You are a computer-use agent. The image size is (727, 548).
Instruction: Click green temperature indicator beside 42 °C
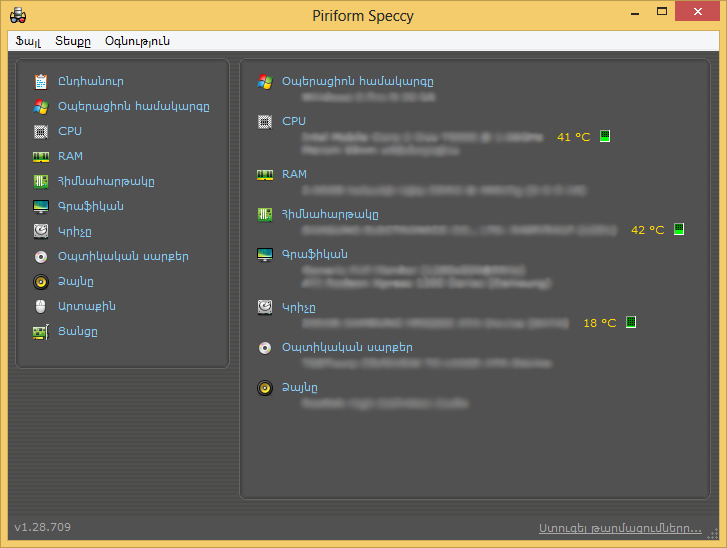click(679, 229)
